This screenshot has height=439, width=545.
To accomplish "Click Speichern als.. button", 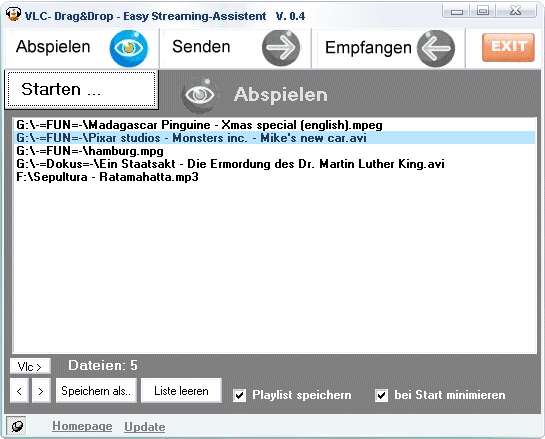I will pos(96,391).
